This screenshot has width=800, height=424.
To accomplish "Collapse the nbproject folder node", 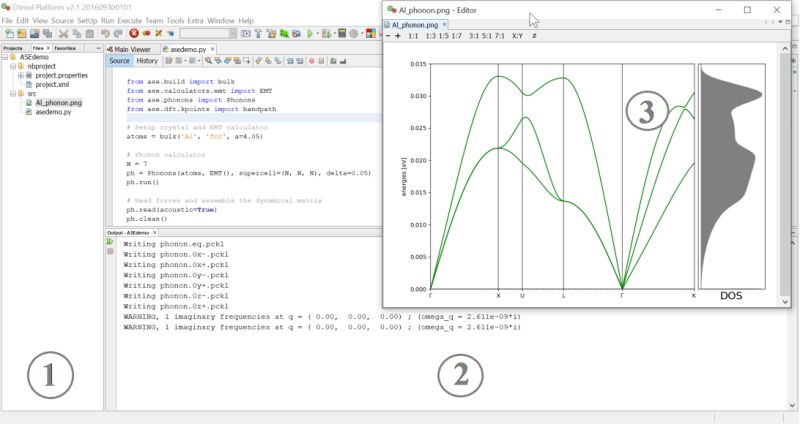I will (13, 66).
